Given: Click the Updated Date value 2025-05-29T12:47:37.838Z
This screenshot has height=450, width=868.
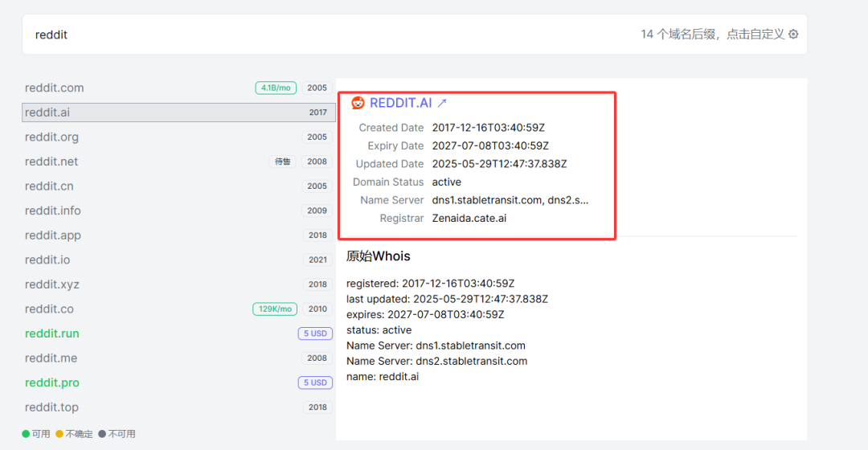Looking at the screenshot, I should coord(499,164).
